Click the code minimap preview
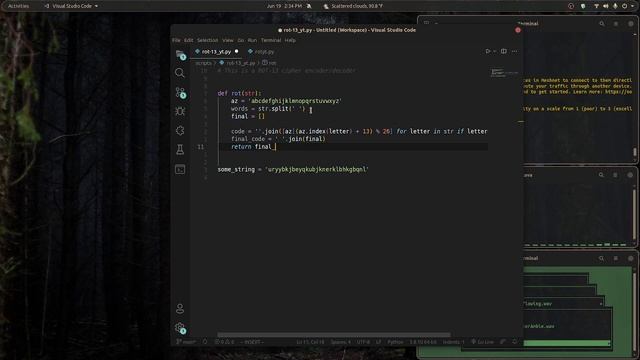 pyautogui.click(x=504, y=73)
